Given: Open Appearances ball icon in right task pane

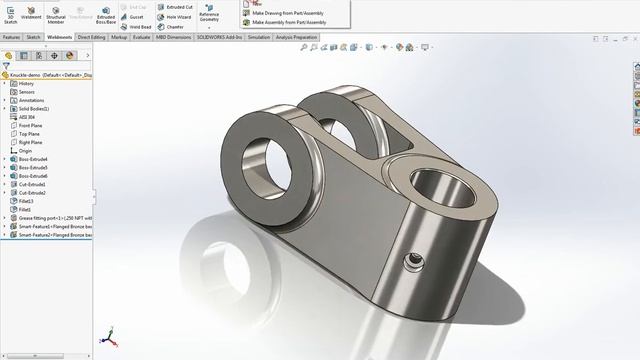Looking at the screenshot, I should pos(637,104).
